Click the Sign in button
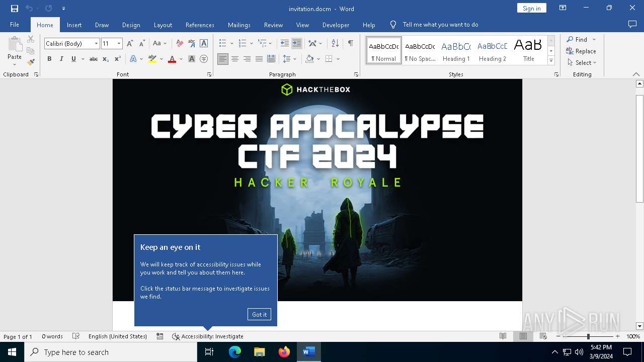Image resolution: width=644 pixels, height=362 pixels. point(531,8)
